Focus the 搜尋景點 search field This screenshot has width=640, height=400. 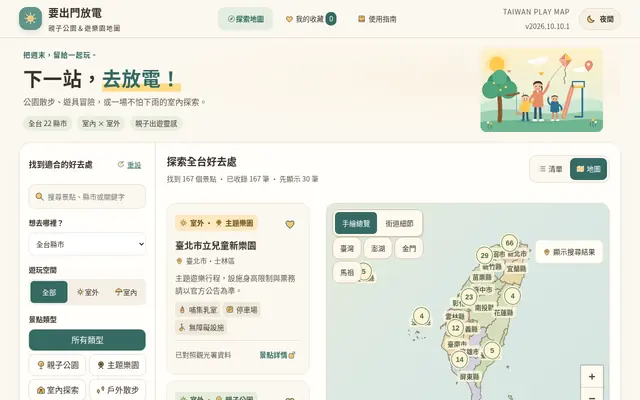87,197
